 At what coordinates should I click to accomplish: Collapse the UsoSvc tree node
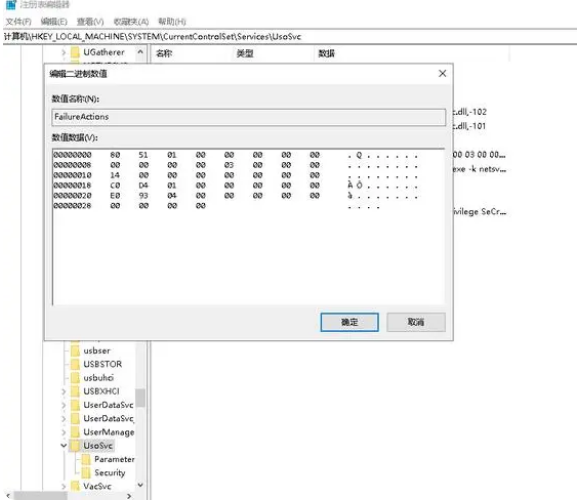(63, 446)
